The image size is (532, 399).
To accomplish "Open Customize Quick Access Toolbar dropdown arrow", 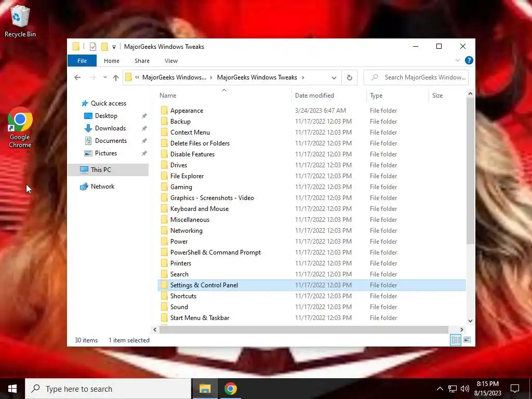I will click(114, 47).
